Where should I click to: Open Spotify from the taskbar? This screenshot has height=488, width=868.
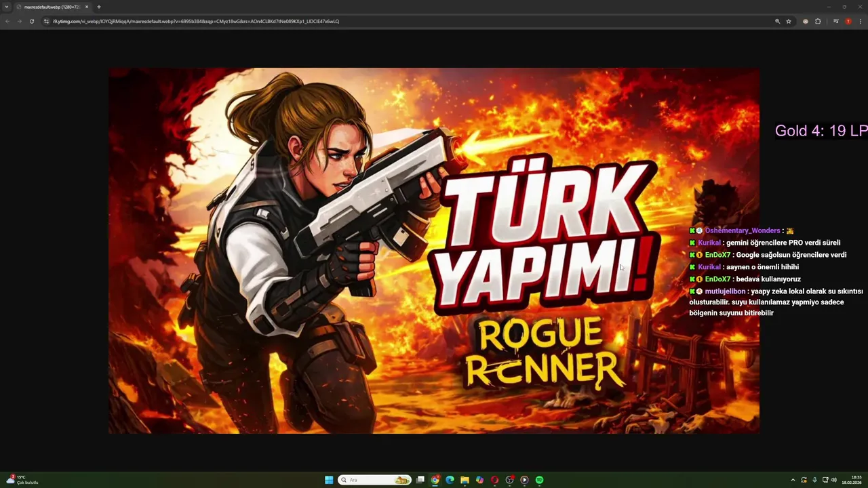pos(539,480)
